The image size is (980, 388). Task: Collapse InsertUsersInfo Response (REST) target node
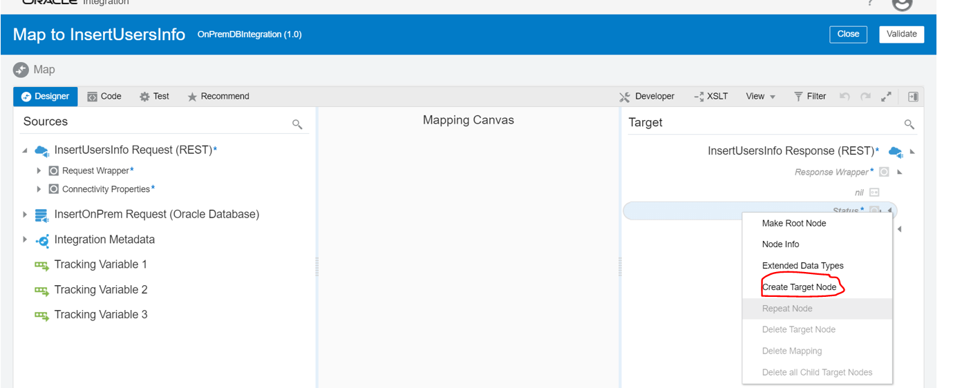click(x=912, y=152)
